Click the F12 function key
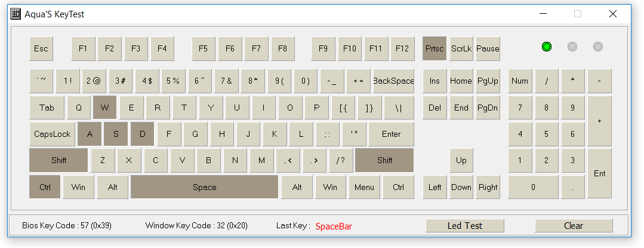Image resolution: width=644 pixels, height=248 pixels. click(402, 48)
